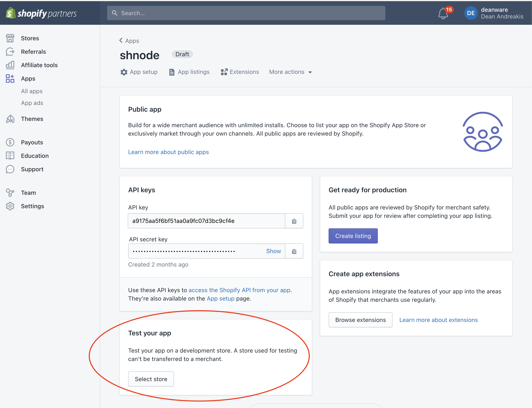Screen dimensions: 532x408
Task: Click the Test your app heading
Action: click(x=150, y=333)
